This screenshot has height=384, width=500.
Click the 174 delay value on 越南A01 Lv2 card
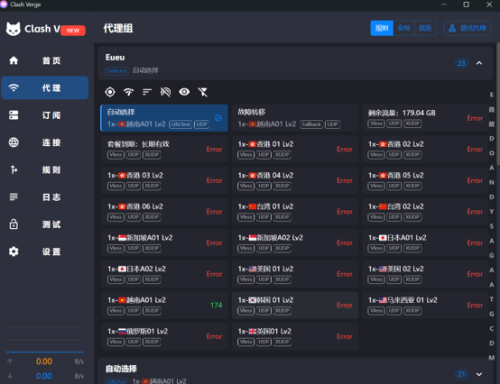coord(216,305)
